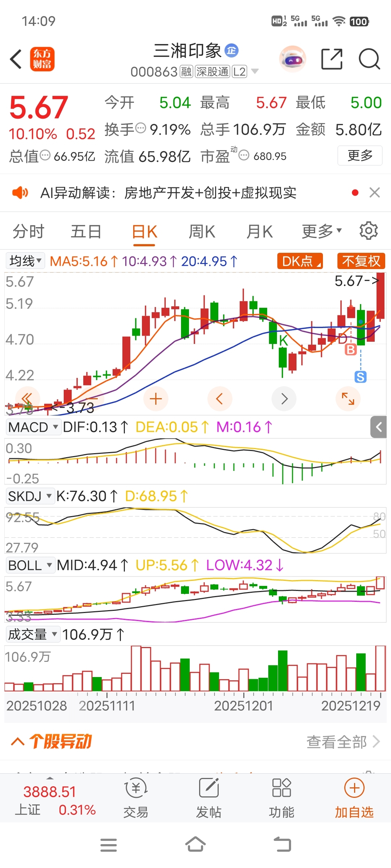The image size is (391, 868).
Task: Tap the back arrow icon
Action: 16,59
